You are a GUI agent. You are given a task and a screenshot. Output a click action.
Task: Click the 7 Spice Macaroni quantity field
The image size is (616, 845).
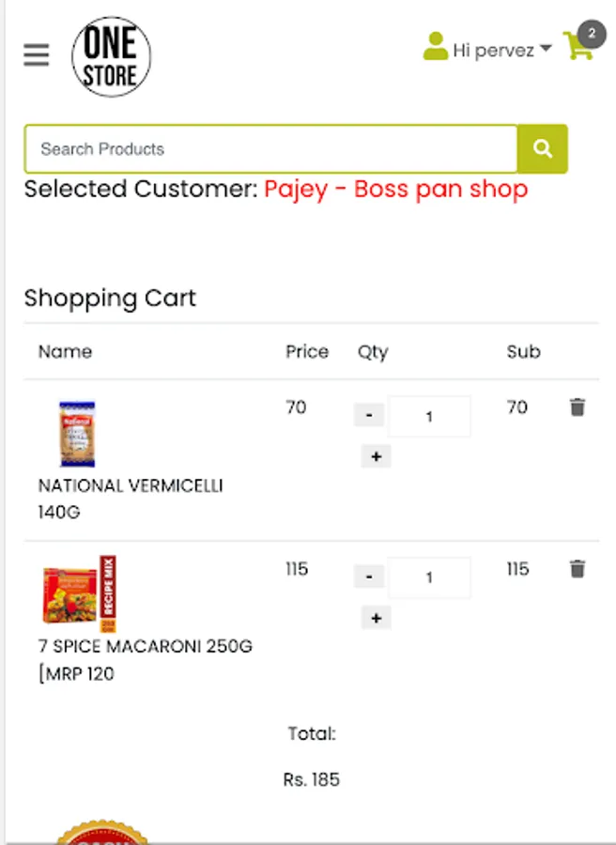point(429,577)
